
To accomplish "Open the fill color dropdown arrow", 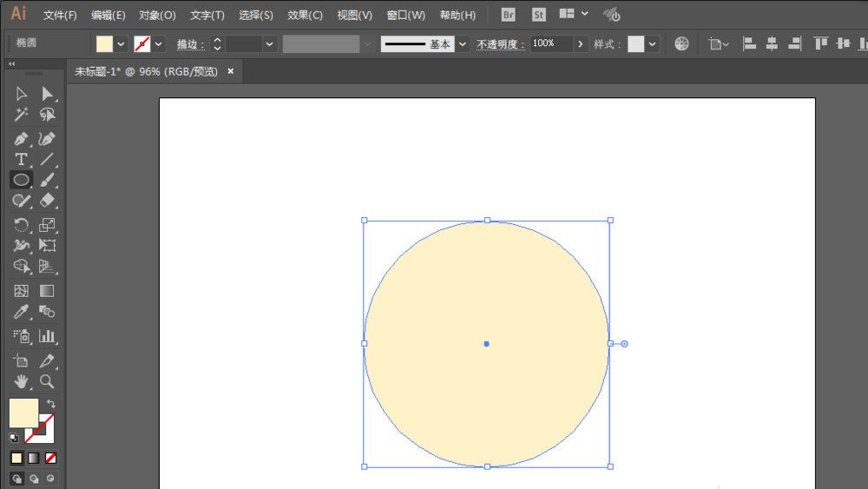I will click(x=121, y=44).
